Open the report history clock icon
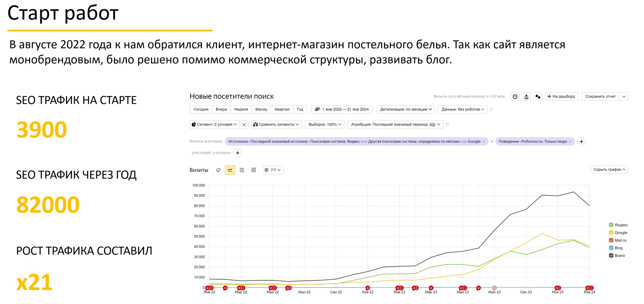The height and width of the screenshot is (304, 644). click(515, 97)
